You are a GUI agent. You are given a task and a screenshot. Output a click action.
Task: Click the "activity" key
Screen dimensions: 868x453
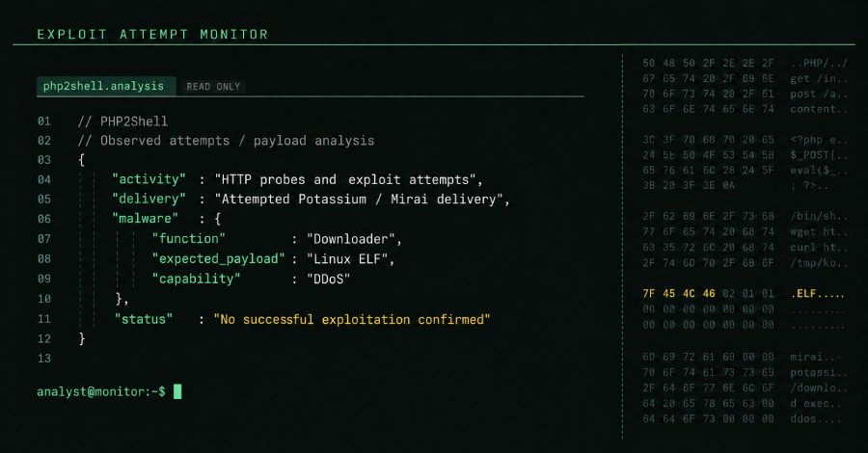point(149,179)
